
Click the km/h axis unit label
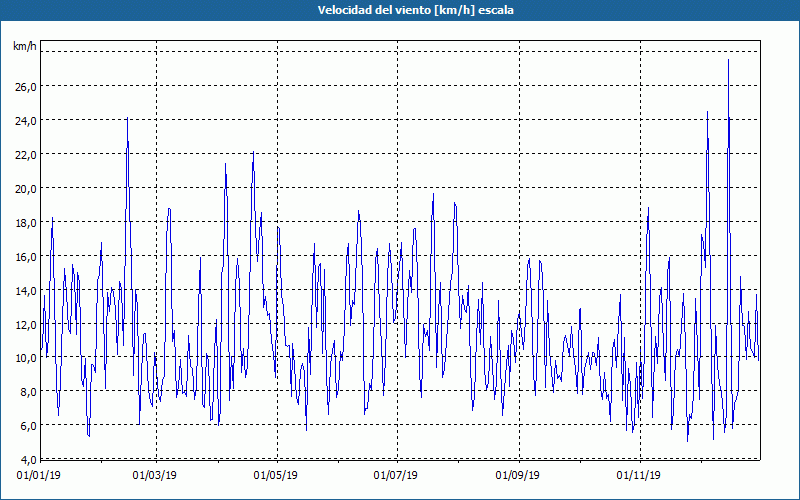click(24, 46)
